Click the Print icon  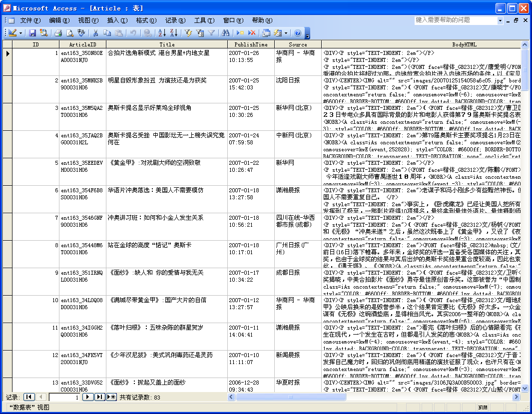pyautogui.click(x=58, y=33)
